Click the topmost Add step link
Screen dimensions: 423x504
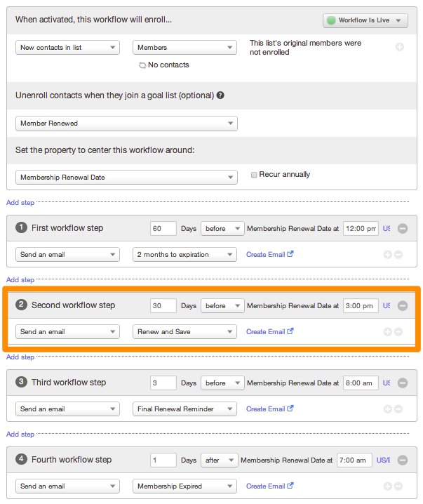20,202
